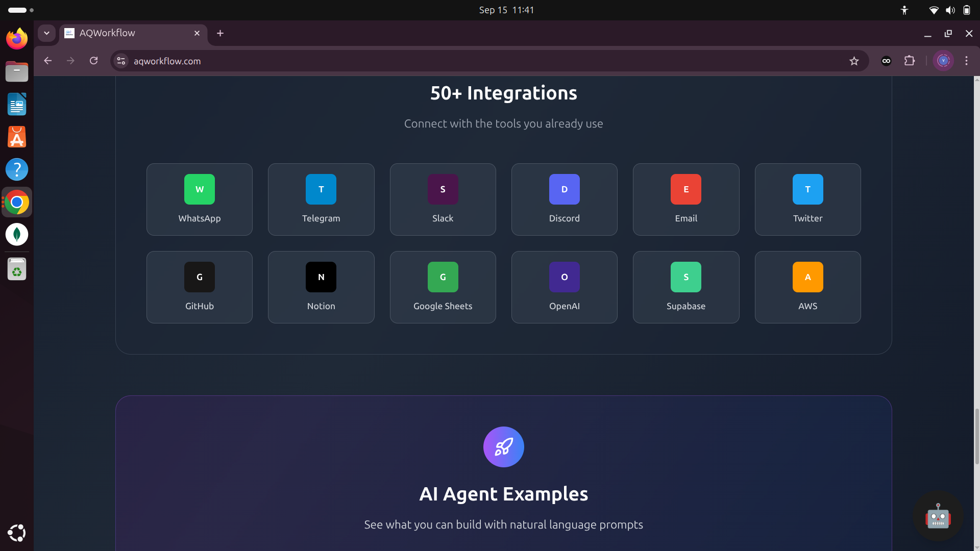Open the Chrome three-dot menu
The height and width of the screenshot is (551, 980).
pyautogui.click(x=966, y=61)
